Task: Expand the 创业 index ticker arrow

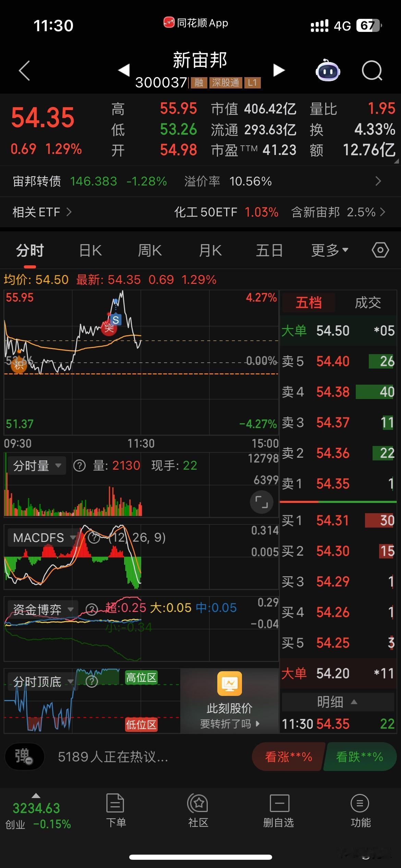Action: (x=36, y=796)
